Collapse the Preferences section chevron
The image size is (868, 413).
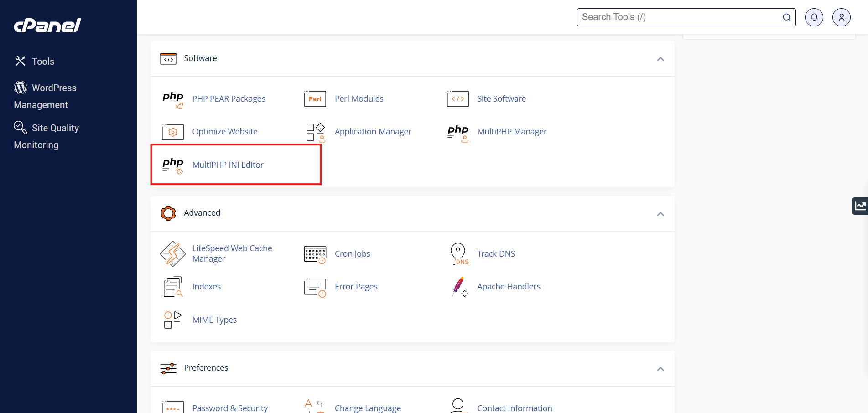[660, 369]
